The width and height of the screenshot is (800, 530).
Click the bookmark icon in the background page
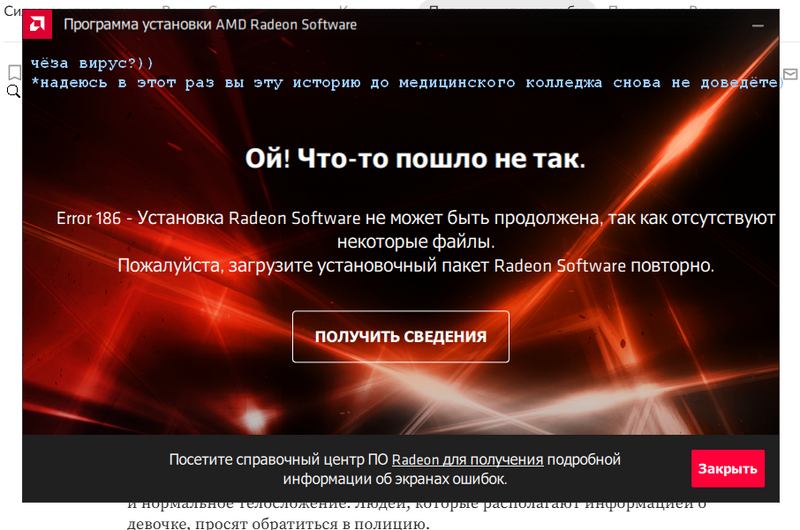[x=14, y=72]
